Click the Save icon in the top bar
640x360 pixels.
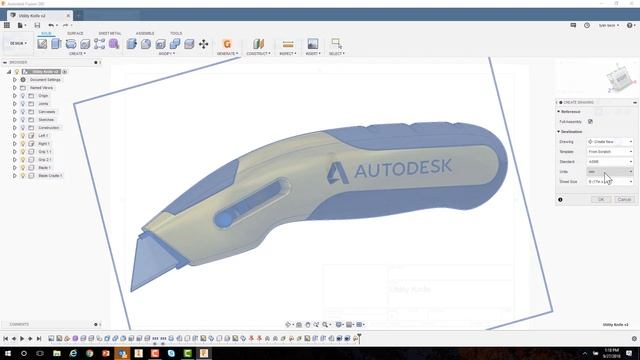pyautogui.click(x=37, y=25)
